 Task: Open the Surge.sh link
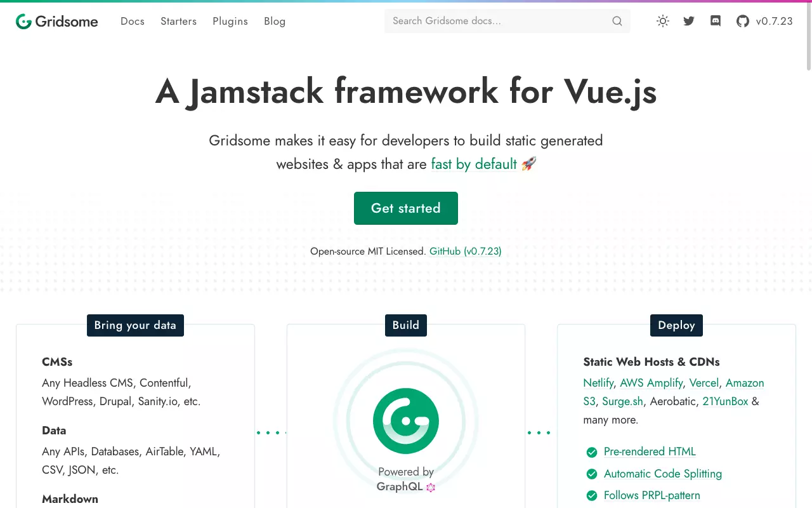pos(622,401)
